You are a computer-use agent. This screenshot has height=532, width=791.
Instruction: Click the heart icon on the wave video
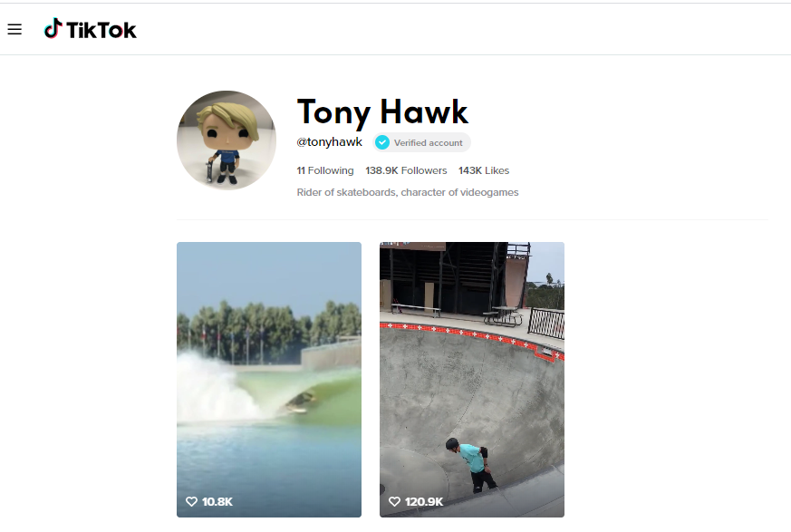[191, 501]
